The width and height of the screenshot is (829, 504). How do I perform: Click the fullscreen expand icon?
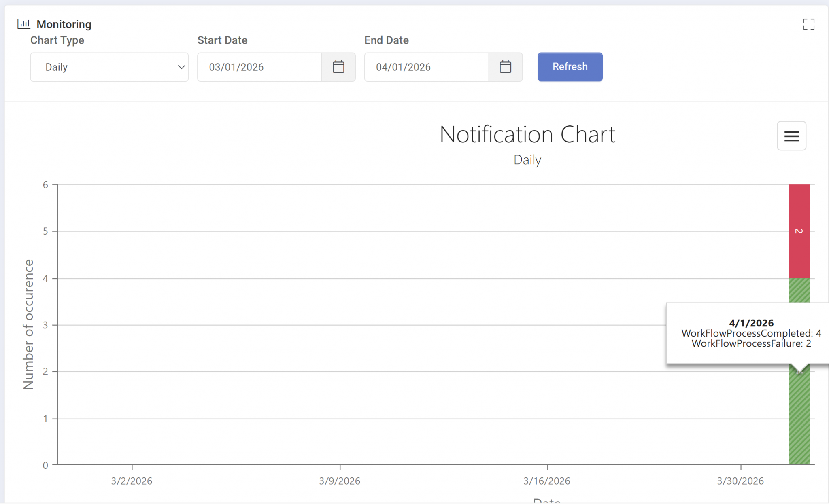click(808, 24)
